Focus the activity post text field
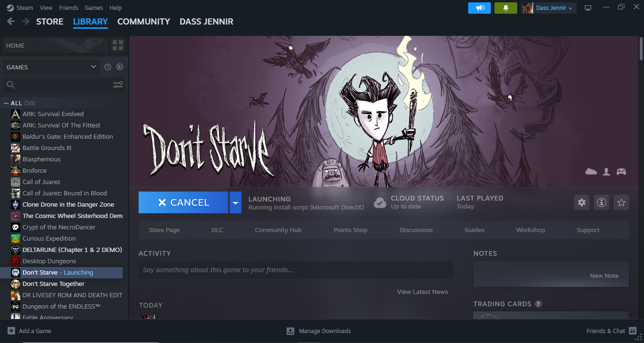This screenshot has height=343, width=644. tap(296, 270)
